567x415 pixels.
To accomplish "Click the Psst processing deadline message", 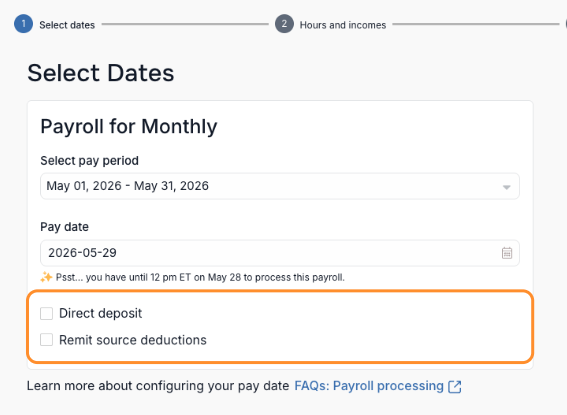I will pos(200,277).
